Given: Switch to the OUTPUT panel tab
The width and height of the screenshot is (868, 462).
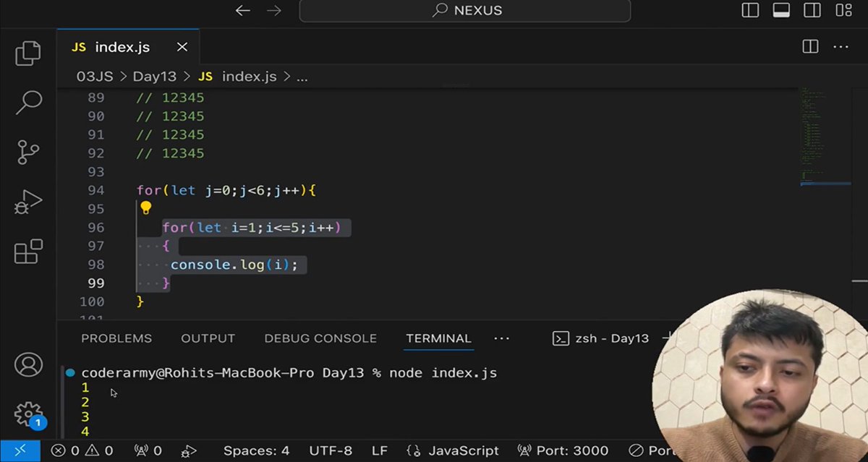Looking at the screenshot, I should (x=208, y=338).
